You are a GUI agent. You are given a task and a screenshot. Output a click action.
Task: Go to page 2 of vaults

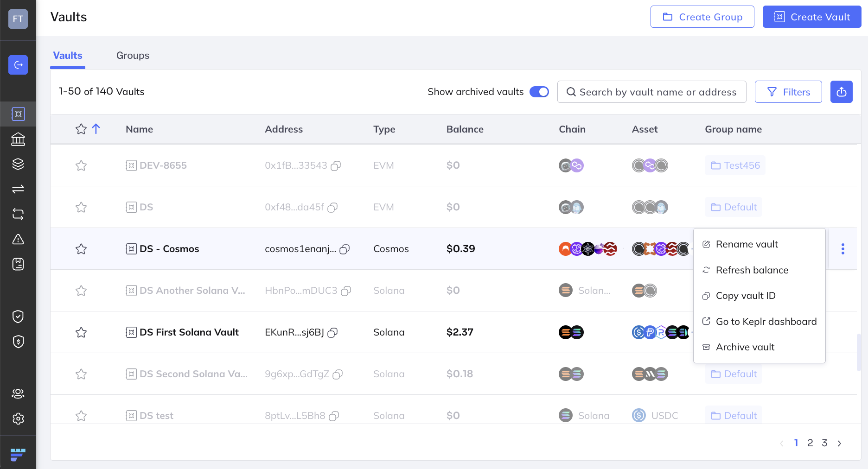810,443
